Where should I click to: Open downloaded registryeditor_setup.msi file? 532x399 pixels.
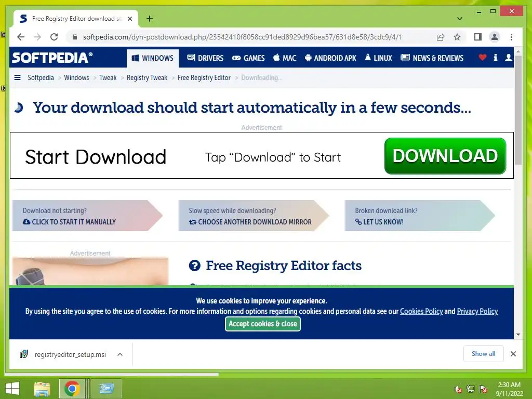pyautogui.click(x=70, y=354)
